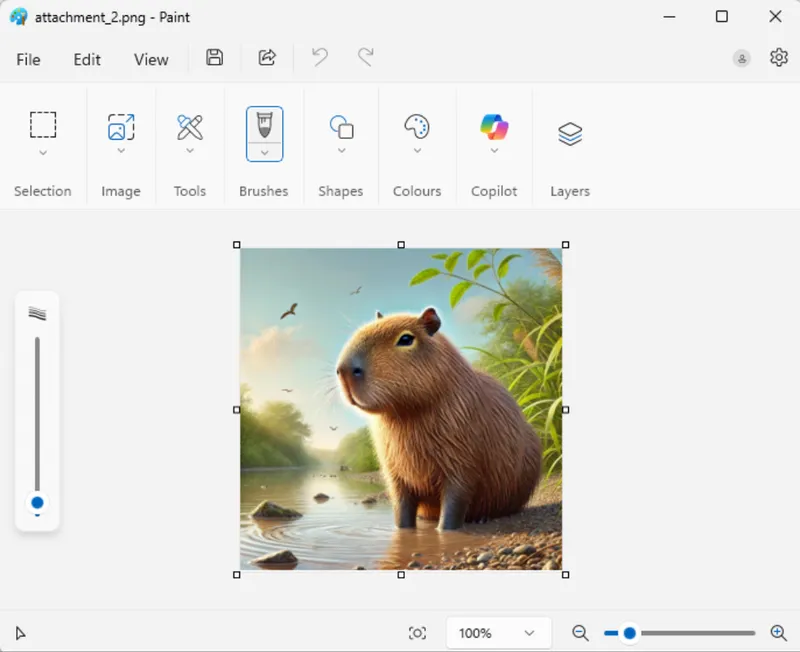
Task: Click the brush size vertical slider
Action: pyautogui.click(x=37, y=420)
